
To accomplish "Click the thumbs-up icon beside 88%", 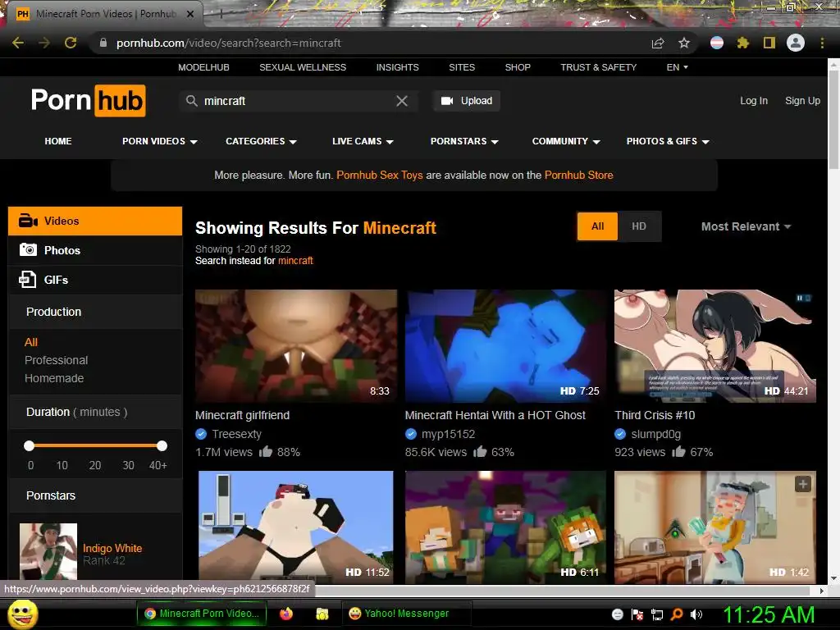I will (266, 452).
